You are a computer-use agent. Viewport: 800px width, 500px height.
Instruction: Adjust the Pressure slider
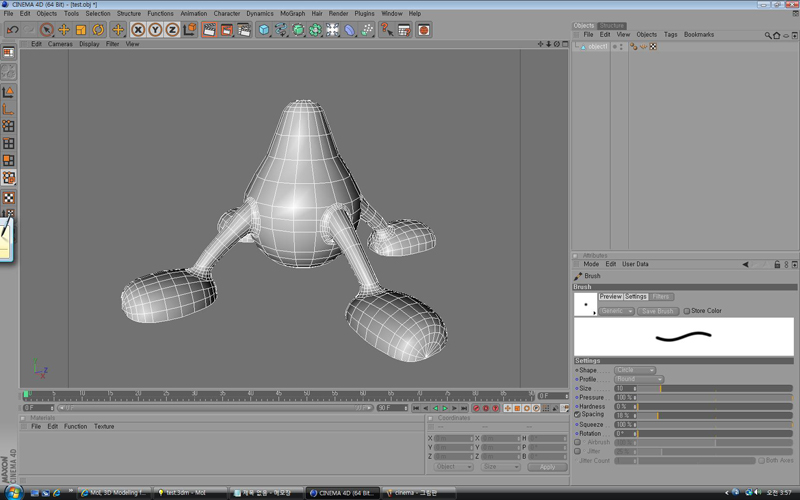point(714,398)
